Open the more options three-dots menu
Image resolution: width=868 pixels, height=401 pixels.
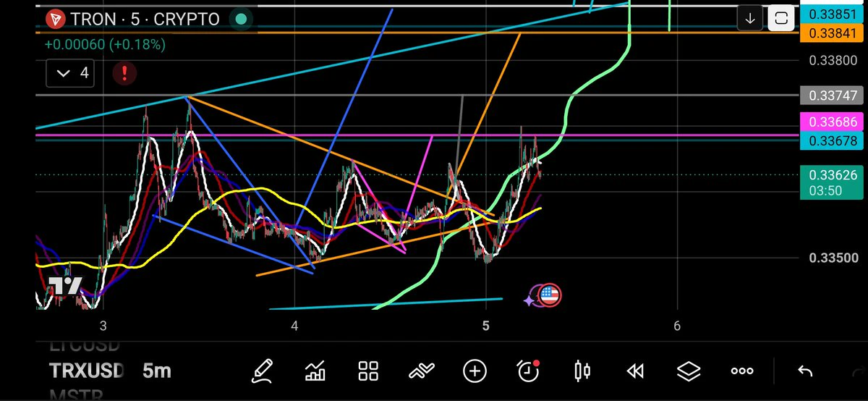tap(742, 371)
